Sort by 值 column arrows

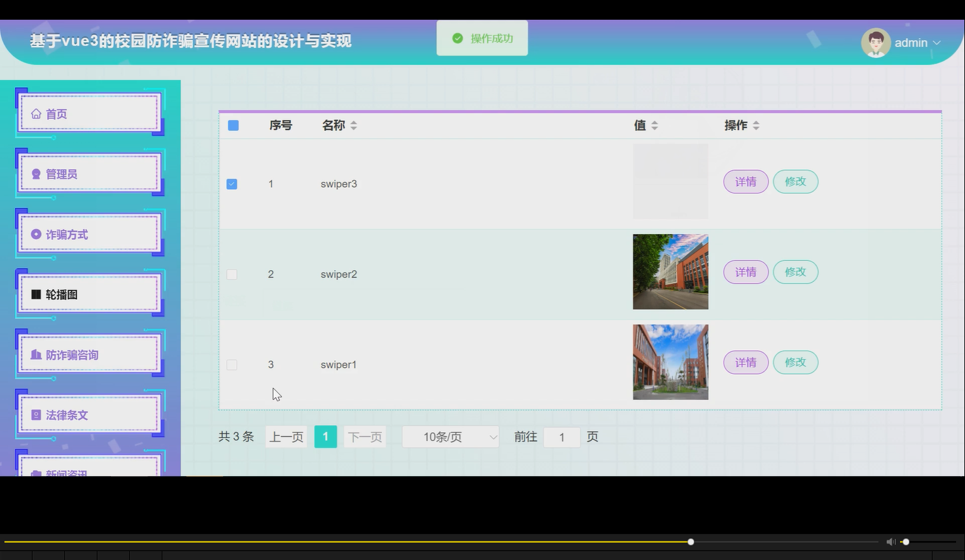tap(654, 125)
